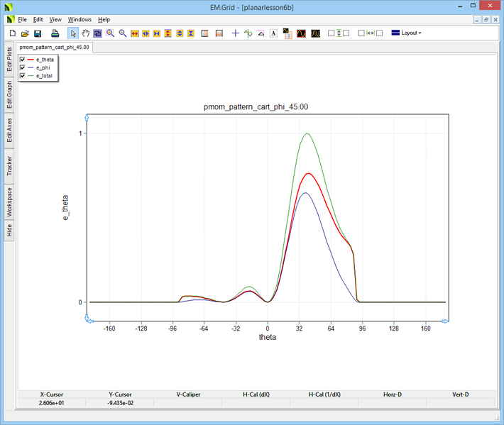Select the arrow pointer tool

click(73, 33)
